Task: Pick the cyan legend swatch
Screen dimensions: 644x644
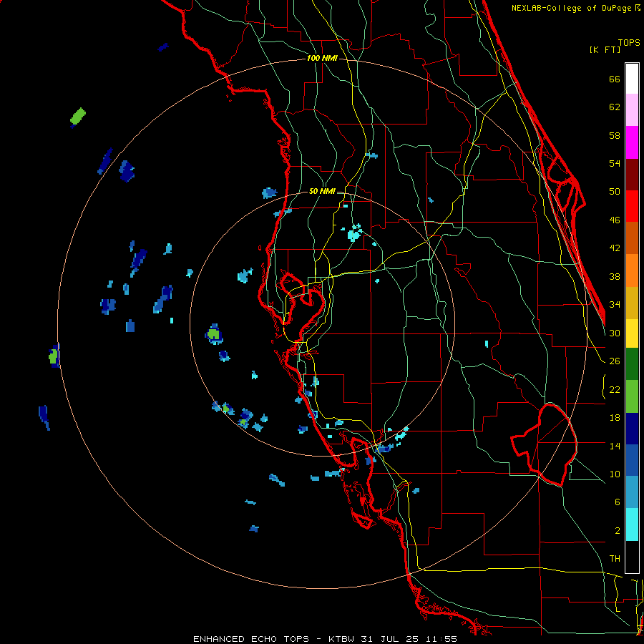Action: (x=632, y=525)
